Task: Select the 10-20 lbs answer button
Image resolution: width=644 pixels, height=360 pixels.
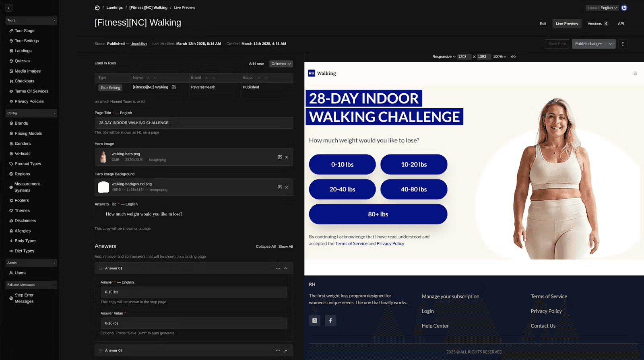Action: click(414, 165)
